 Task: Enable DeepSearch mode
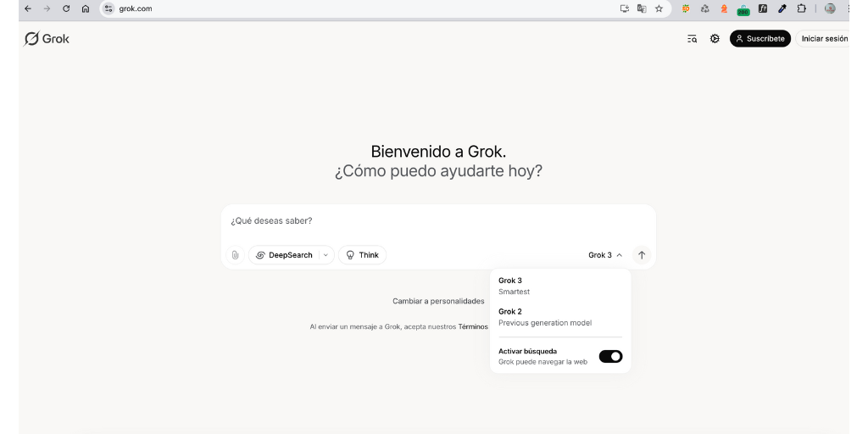pyautogui.click(x=285, y=255)
